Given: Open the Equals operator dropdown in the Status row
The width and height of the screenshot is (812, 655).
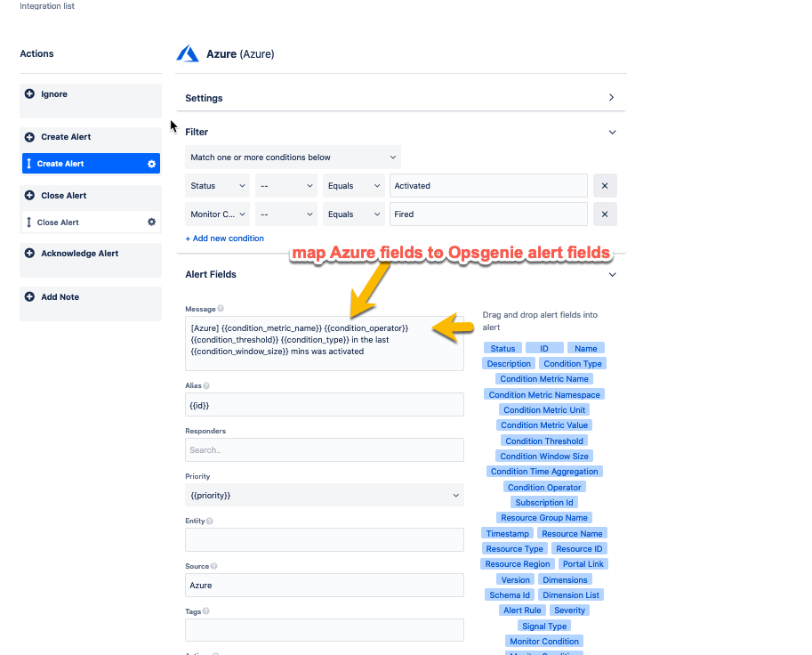Looking at the screenshot, I should pyautogui.click(x=354, y=185).
